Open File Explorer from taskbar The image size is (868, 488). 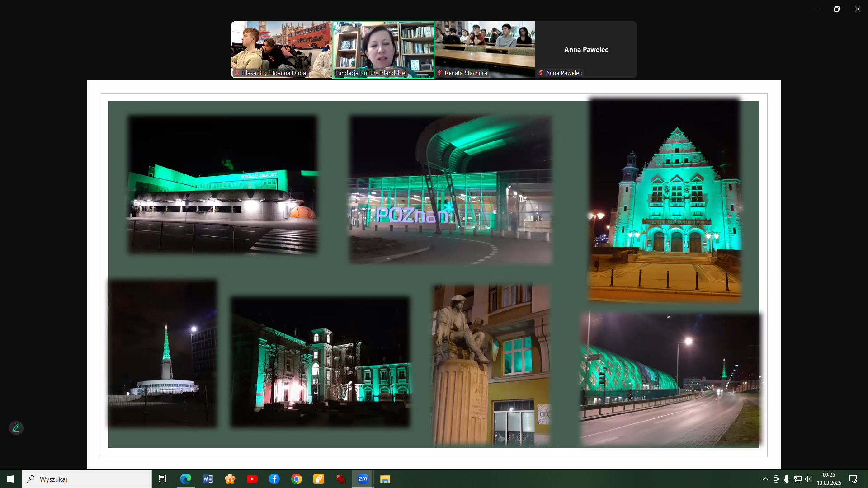point(385,479)
